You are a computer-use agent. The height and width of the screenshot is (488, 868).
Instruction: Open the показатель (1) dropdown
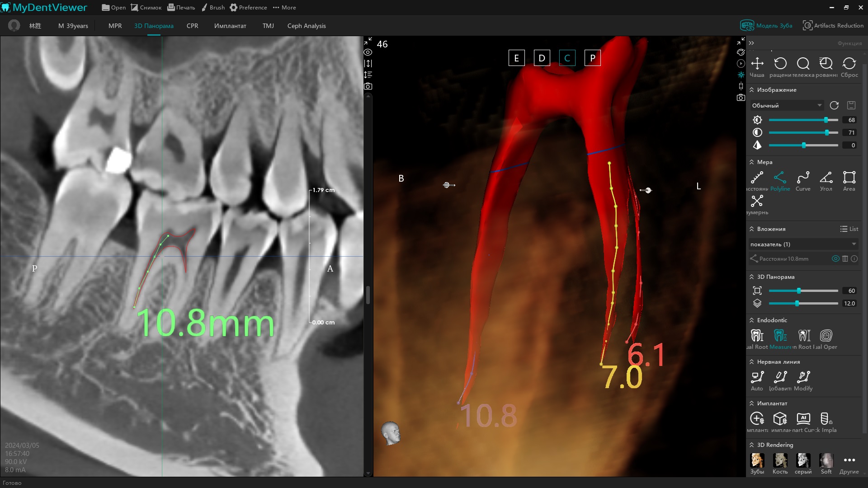pos(803,244)
